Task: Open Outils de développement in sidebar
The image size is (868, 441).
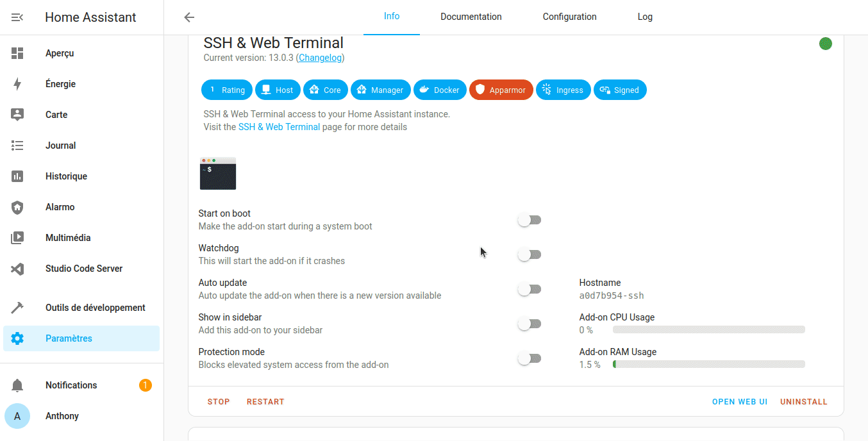Action: tap(81, 308)
